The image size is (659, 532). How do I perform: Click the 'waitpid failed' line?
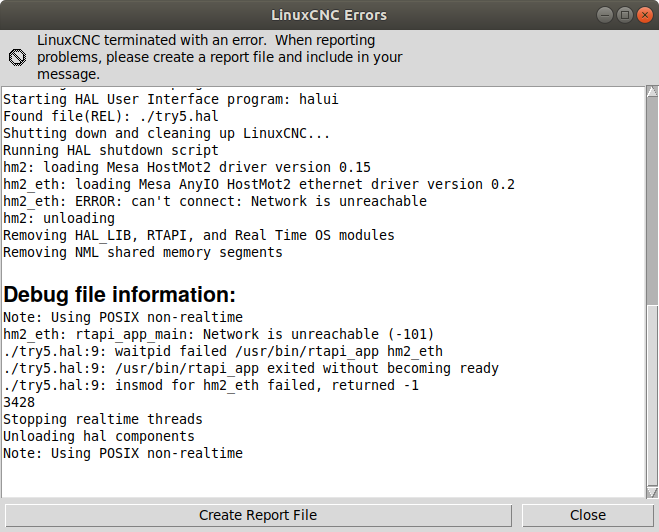point(223,351)
